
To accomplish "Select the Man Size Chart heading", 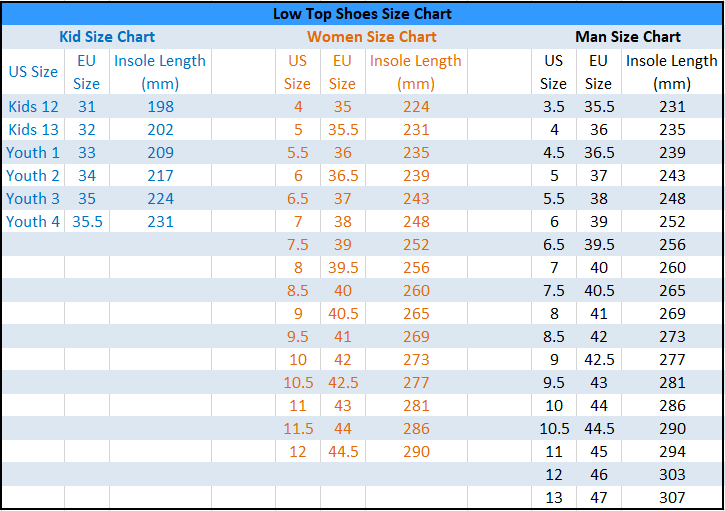I will 627,37.
